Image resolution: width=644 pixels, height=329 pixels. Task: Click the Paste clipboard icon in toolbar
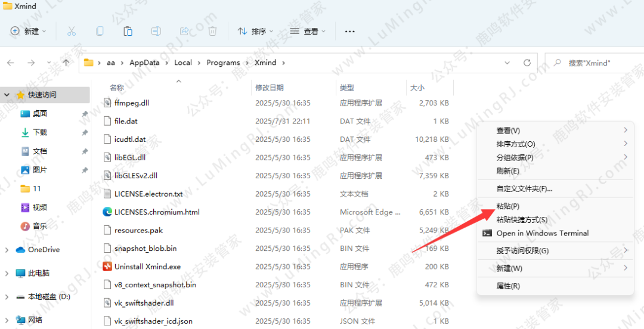(128, 31)
